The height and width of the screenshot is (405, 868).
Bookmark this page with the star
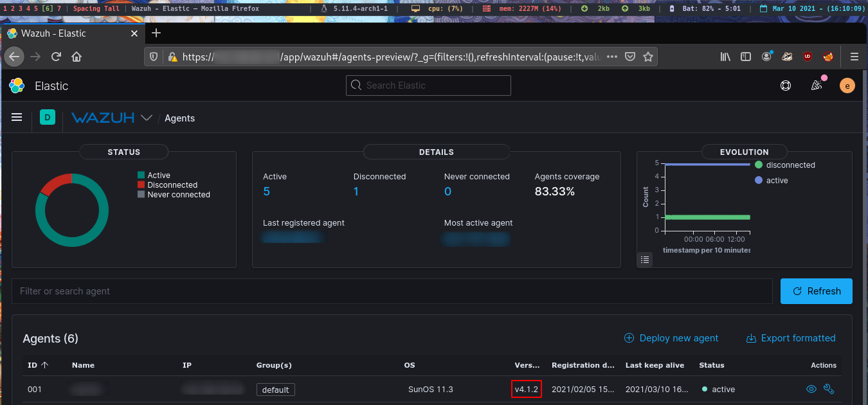click(x=648, y=57)
